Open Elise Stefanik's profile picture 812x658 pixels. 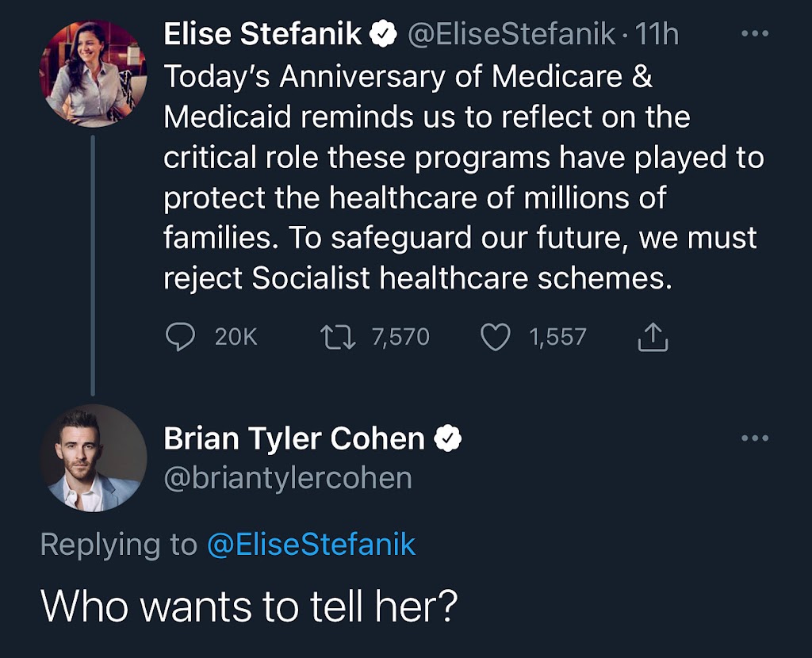[94, 74]
